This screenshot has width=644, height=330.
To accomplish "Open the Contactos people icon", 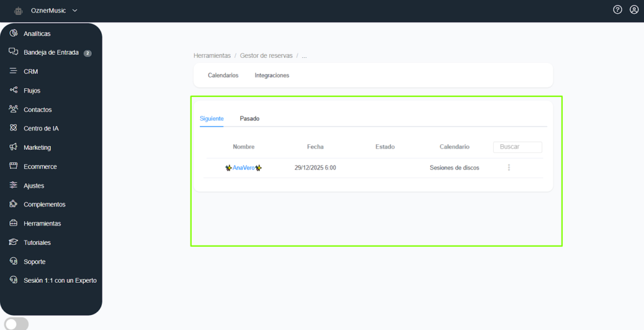I will click(13, 110).
